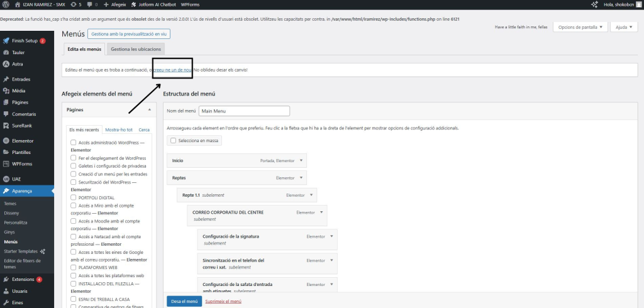The image size is (644, 308).
Task: Collapse the Pàgines panel arrow
Action: pos(149,109)
